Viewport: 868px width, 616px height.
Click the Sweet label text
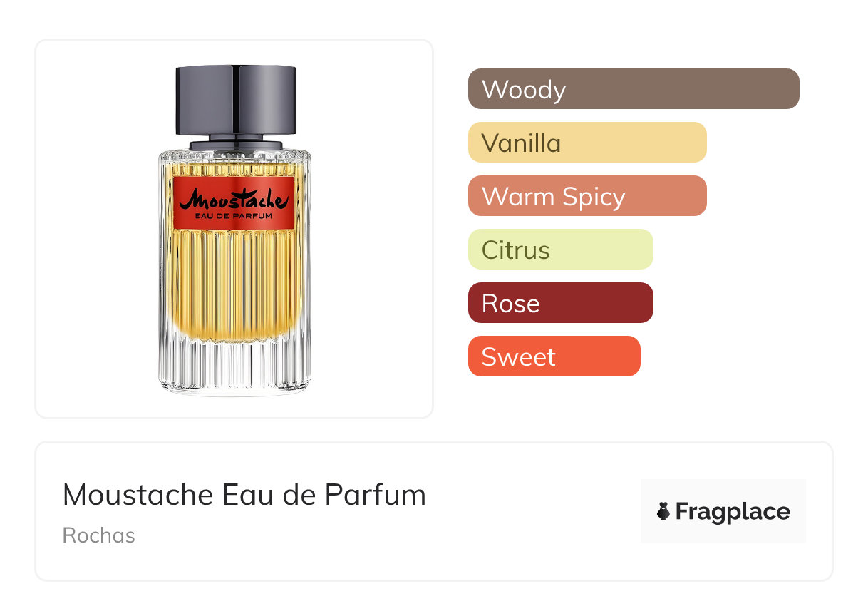click(519, 357)
